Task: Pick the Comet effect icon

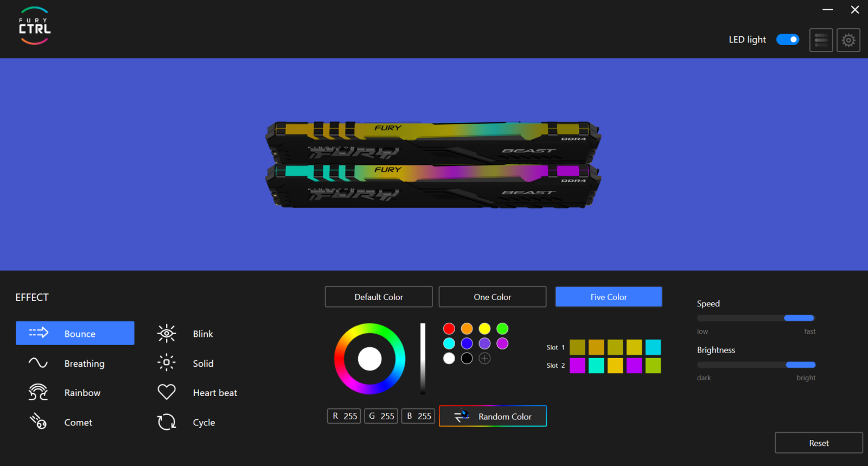Action: point(38,421)
